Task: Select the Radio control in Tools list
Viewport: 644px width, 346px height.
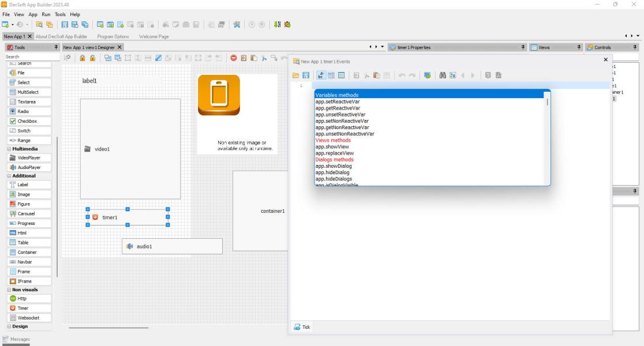Action: click(29, 112)
